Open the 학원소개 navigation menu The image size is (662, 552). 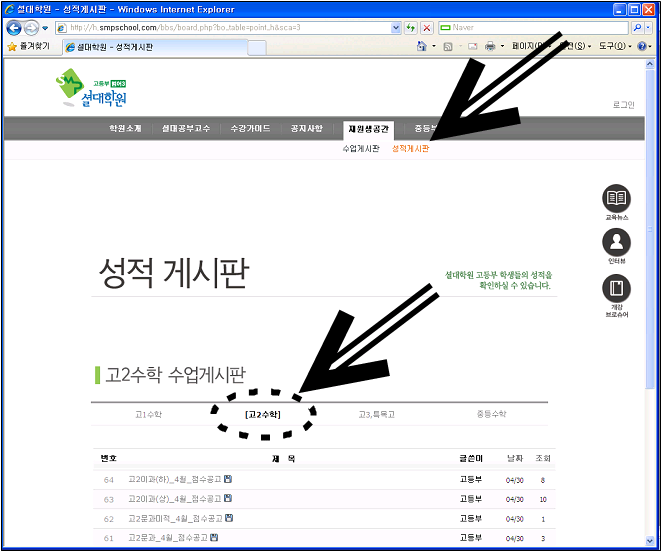coord(125,128)
